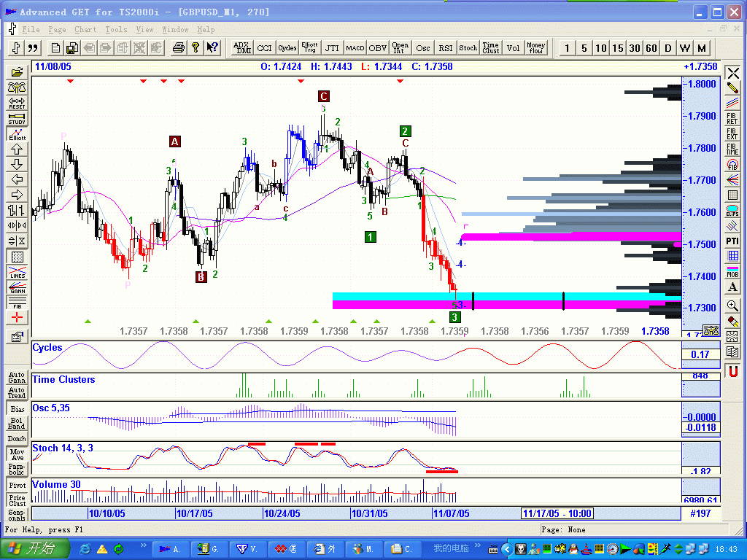Click the Fibonacci Retracement tool
The height and width of the screenshot is (560, 747).
(x=732, y=117)
